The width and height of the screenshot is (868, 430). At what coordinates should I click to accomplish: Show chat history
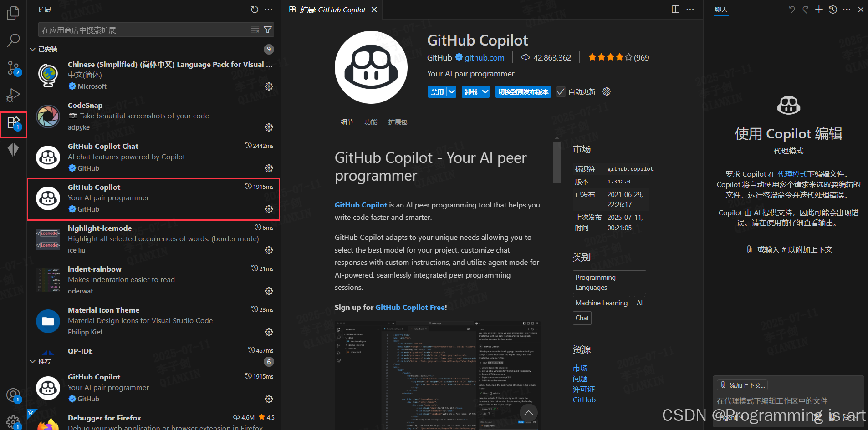coord(833,10)
